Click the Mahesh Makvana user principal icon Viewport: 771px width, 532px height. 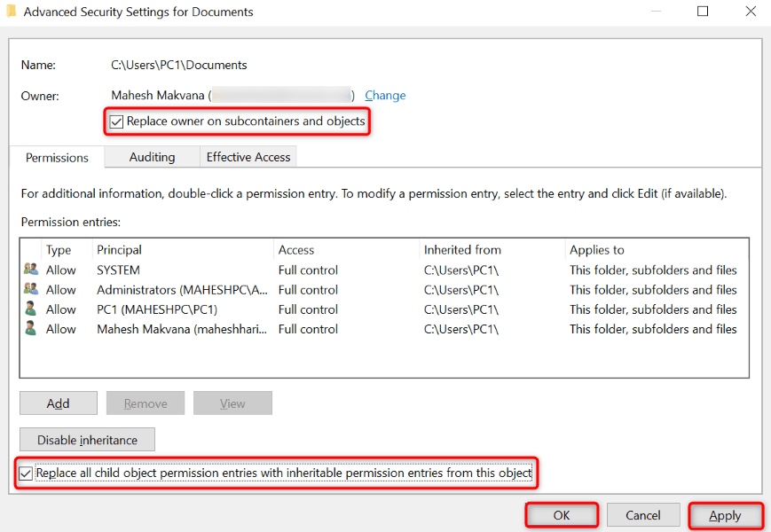coord(31,329)
